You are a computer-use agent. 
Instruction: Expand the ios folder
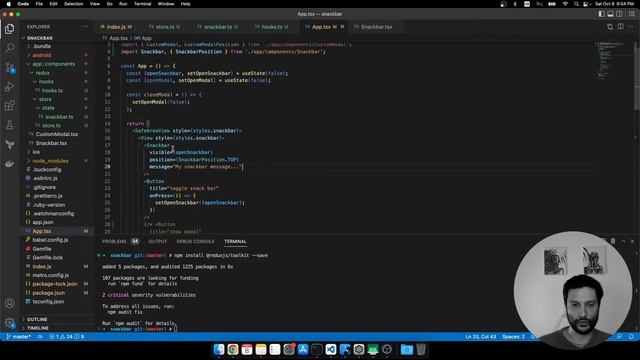(36, 152)
